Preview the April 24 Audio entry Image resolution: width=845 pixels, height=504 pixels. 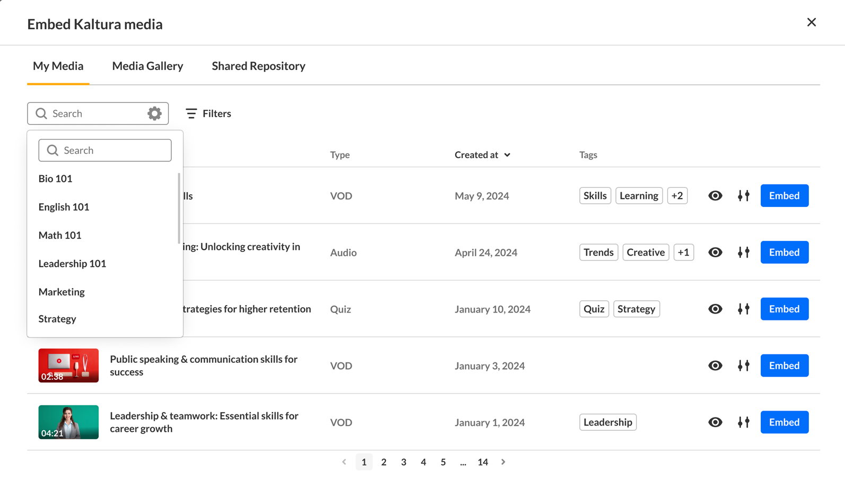tap(715, 253)
